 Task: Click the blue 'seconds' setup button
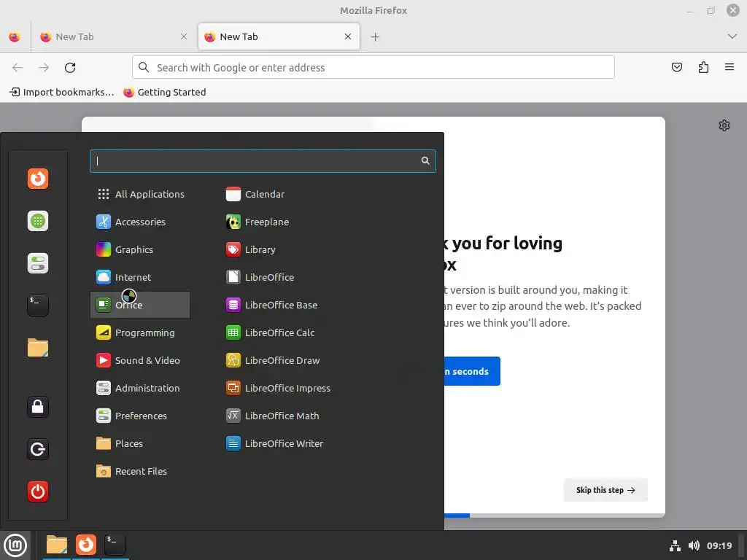pos(472,371)
